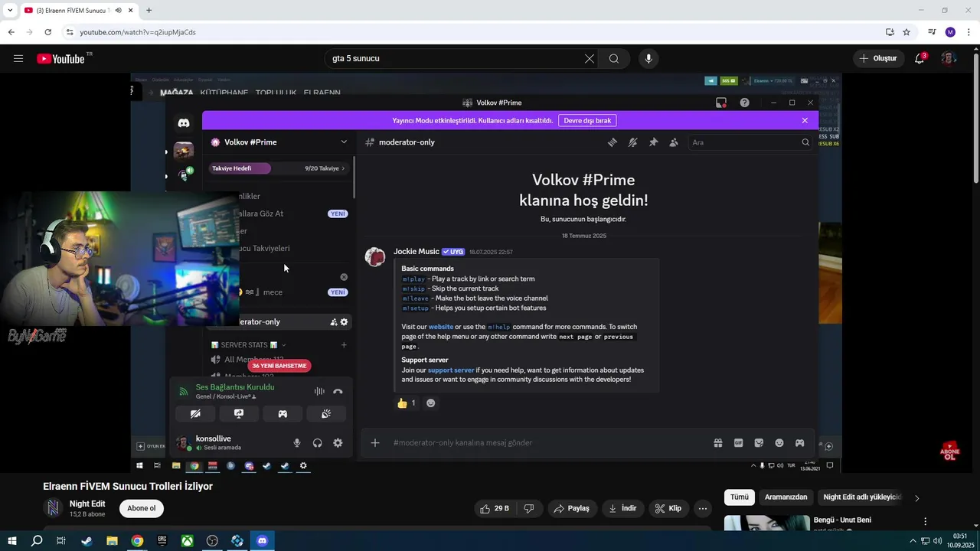Share the video via Paylaş

click(x=571, y=508)
